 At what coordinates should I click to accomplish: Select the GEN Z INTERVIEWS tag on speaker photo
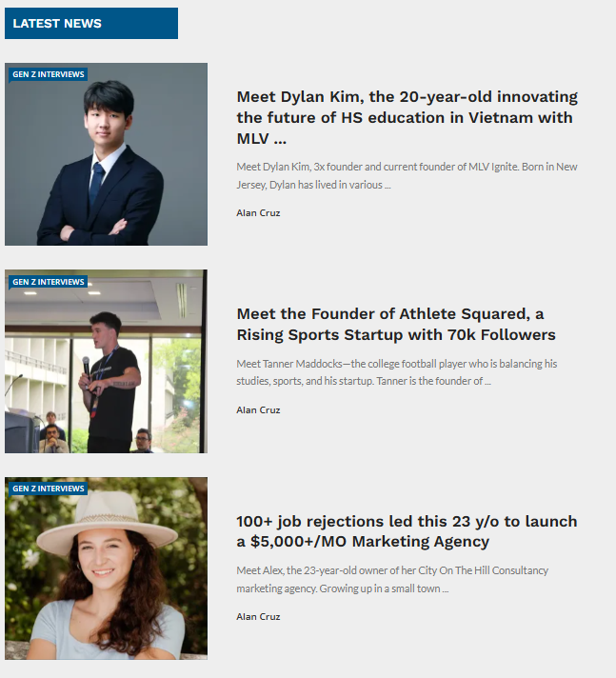[48, 282]
